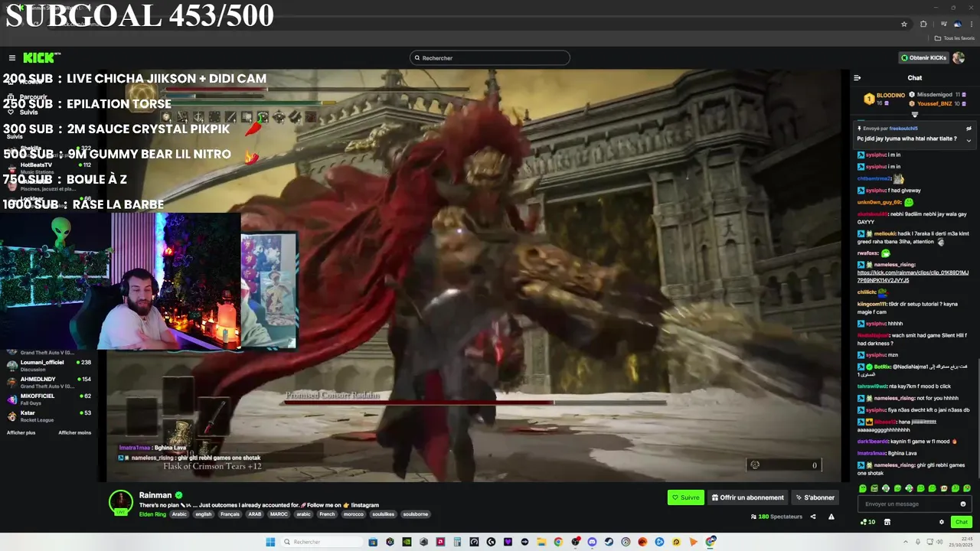The width and height of the screenshot is (980, 551).
Task: Open Tous les favoris bookmarks folder
Action: (x=955, y=38)
